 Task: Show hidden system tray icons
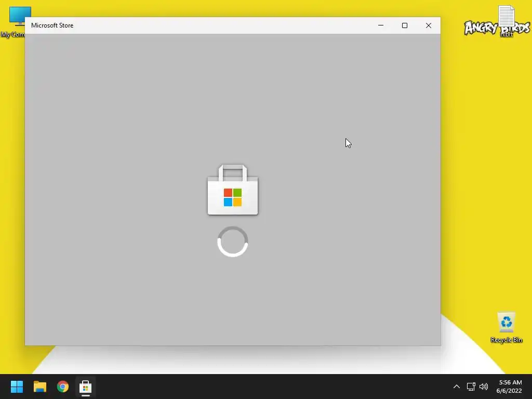tap(457, 387)
